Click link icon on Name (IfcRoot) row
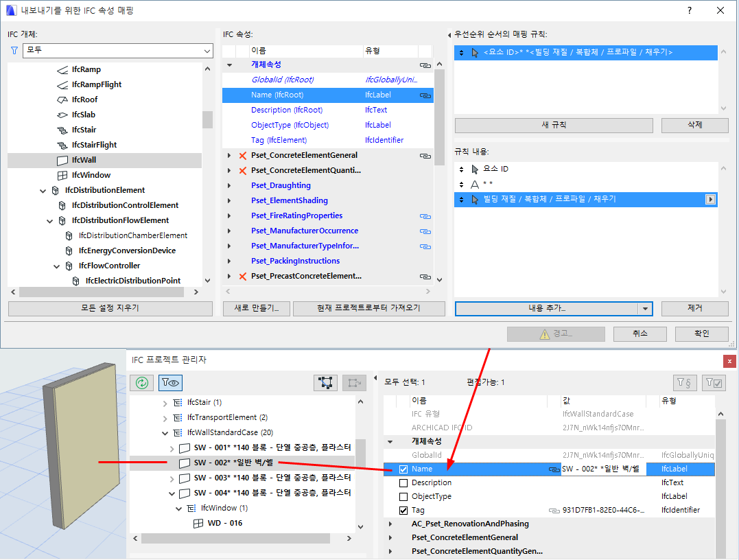Screen dimensions: 739x560 pyautogui.click(x=425, y=95)
